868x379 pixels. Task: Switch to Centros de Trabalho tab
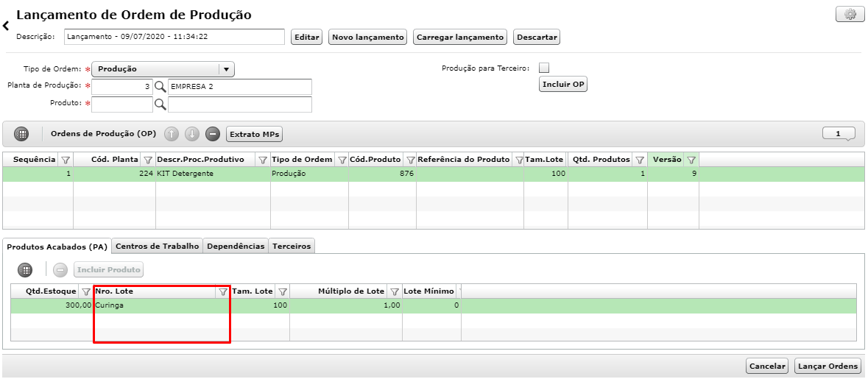pos(158,247)
